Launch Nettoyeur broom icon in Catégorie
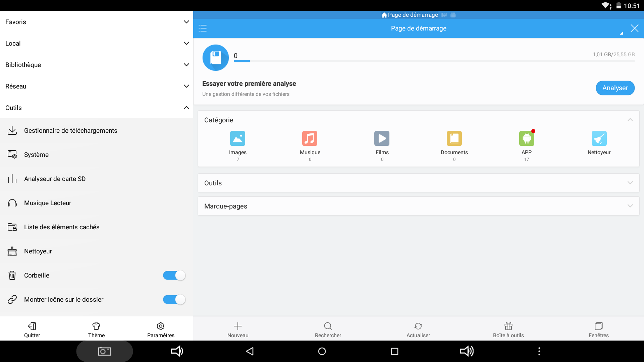The height and width of the screenshot is (362, 644). coord(599,138)
